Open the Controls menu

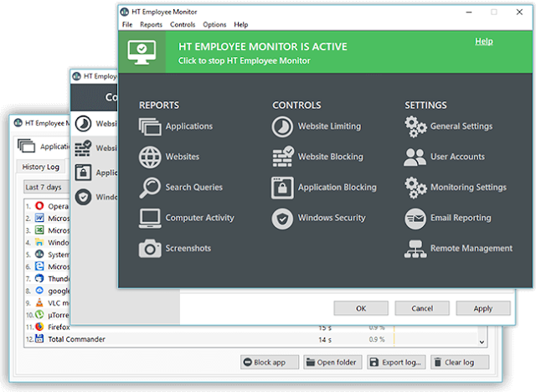pos(183,24)
